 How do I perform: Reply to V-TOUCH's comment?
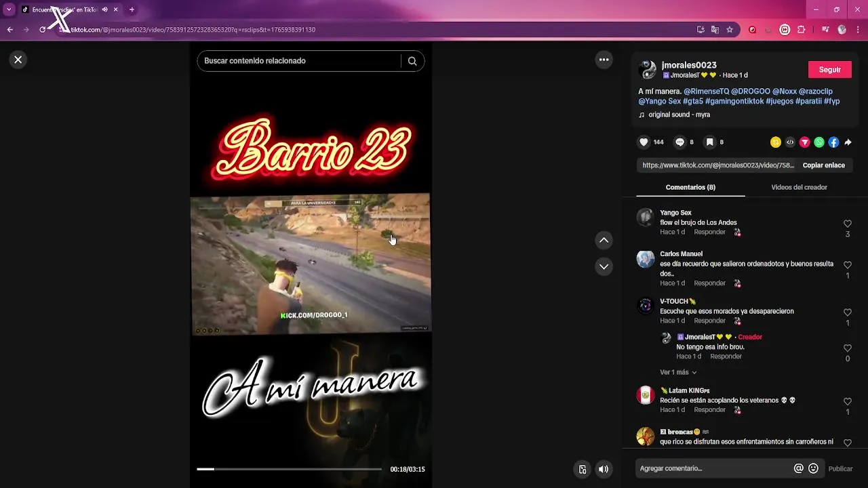tap(709, 321)
